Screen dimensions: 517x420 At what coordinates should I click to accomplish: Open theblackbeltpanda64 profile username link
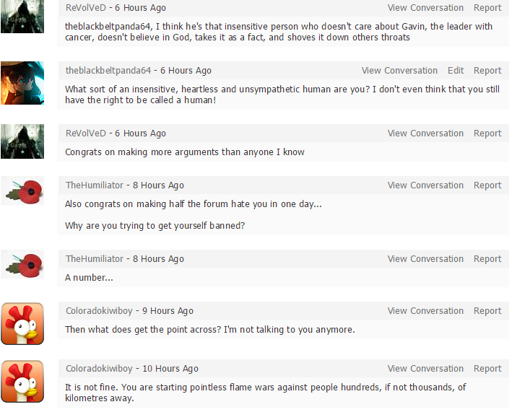108,71
